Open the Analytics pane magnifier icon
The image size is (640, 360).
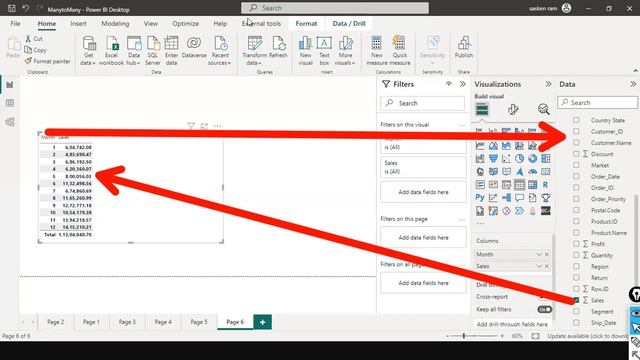click(x=543, y=109)
